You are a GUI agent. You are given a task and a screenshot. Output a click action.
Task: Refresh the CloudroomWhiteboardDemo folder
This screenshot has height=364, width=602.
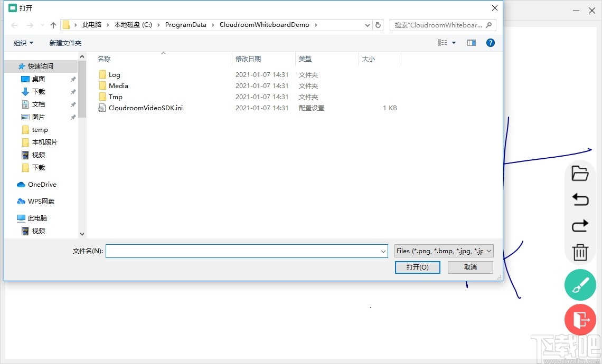(378, 25)
